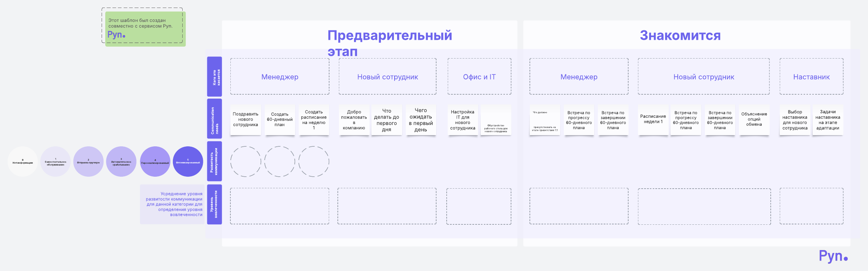Screen dimensions: 868x271
Task: Click the 'Наставник' category box
Action: point(811,77)
